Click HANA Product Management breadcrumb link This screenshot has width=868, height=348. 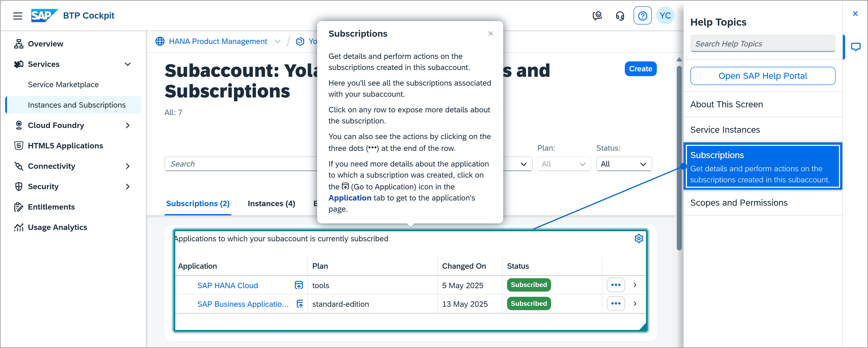point(218,41)
